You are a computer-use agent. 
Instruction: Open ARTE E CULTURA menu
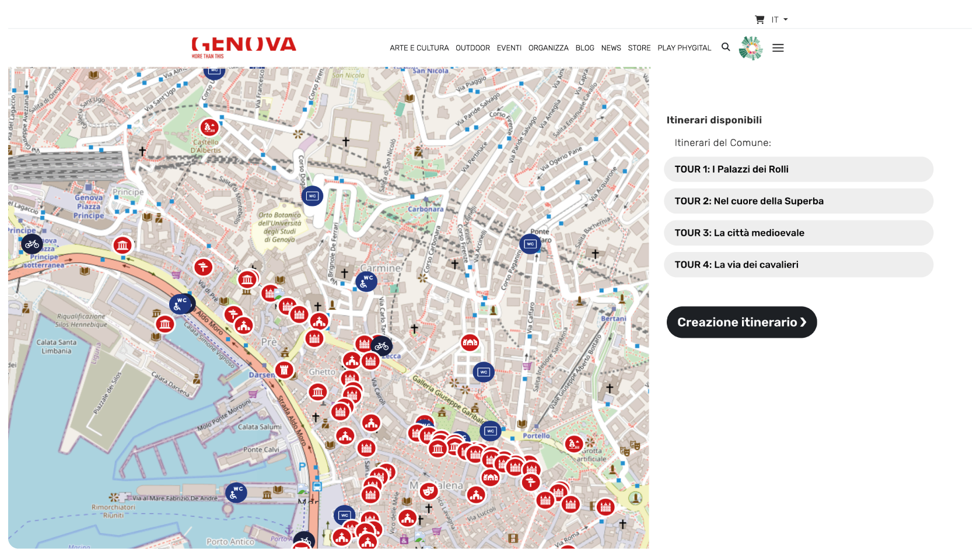pos(419,48)
